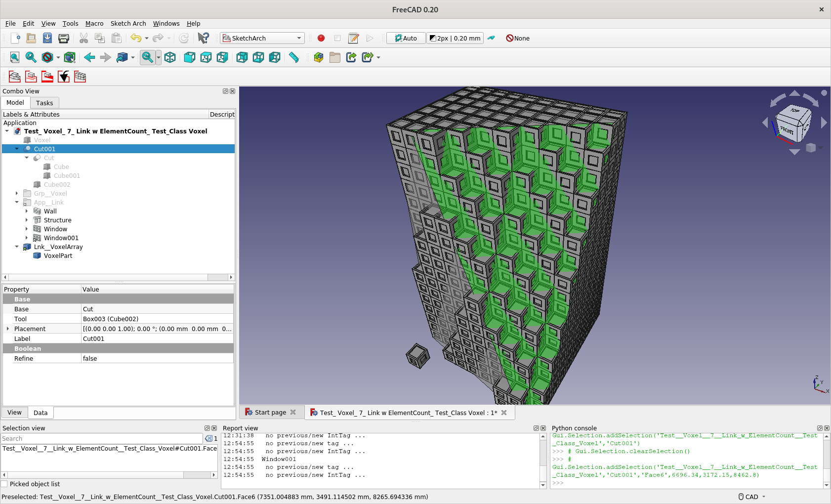This screenshot has height=504, width=831.
Task: Click the Undo arrow icon
Action: tap(135, 38)
